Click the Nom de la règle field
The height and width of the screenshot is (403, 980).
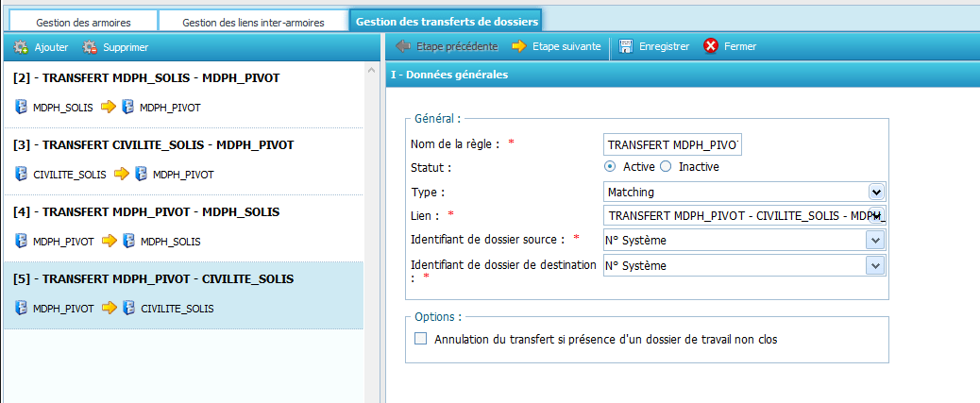coord(673,144)
